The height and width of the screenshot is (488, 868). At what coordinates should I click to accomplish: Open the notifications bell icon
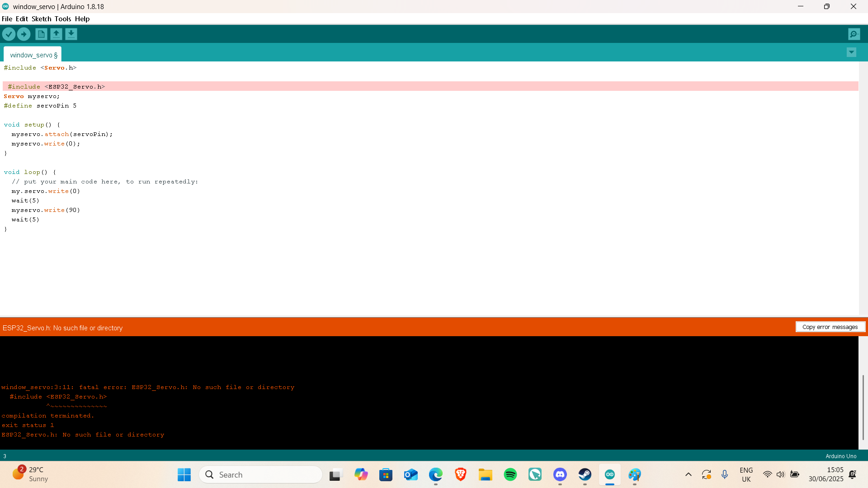coord(853,474)
